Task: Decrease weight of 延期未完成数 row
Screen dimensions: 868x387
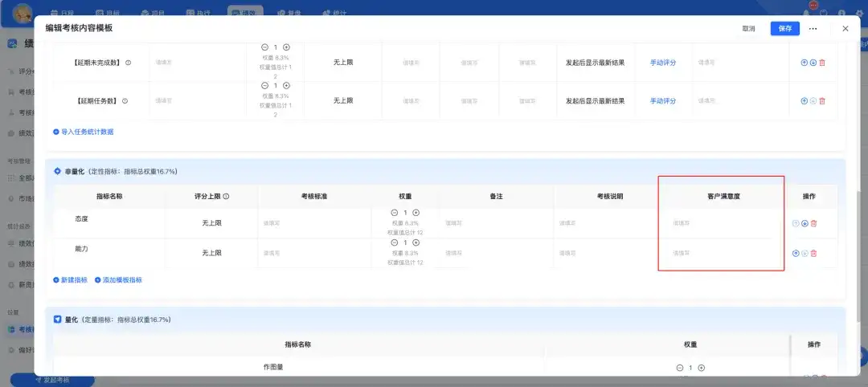Action: coord(264,47)
